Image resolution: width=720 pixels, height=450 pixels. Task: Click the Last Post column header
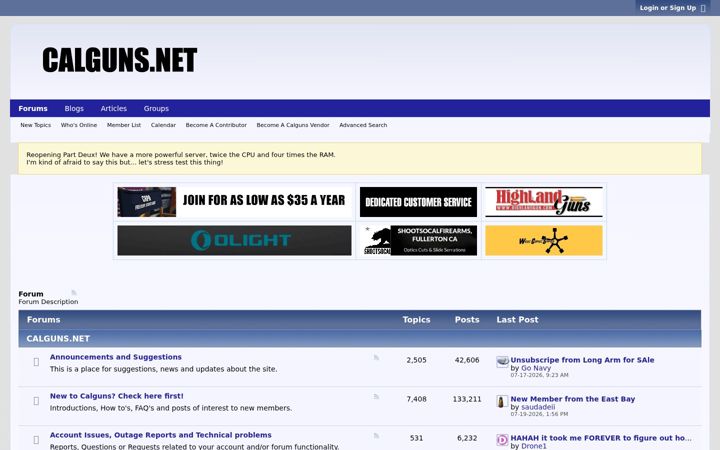pos(517,320)
